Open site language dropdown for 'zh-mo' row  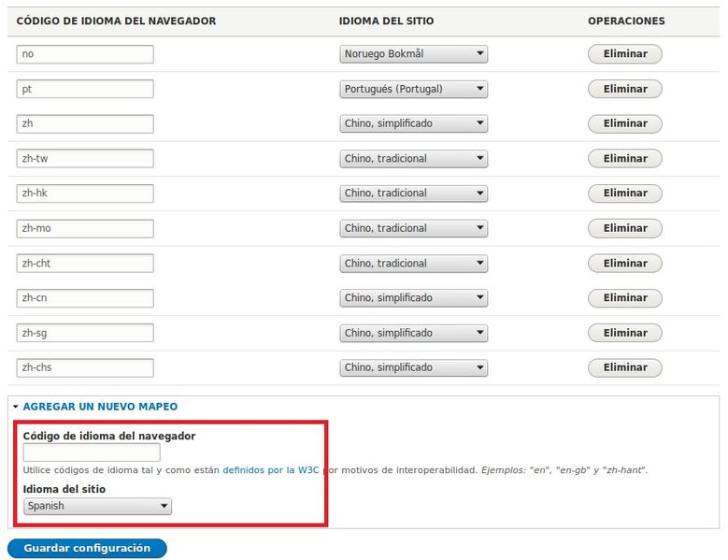[414, 228]
